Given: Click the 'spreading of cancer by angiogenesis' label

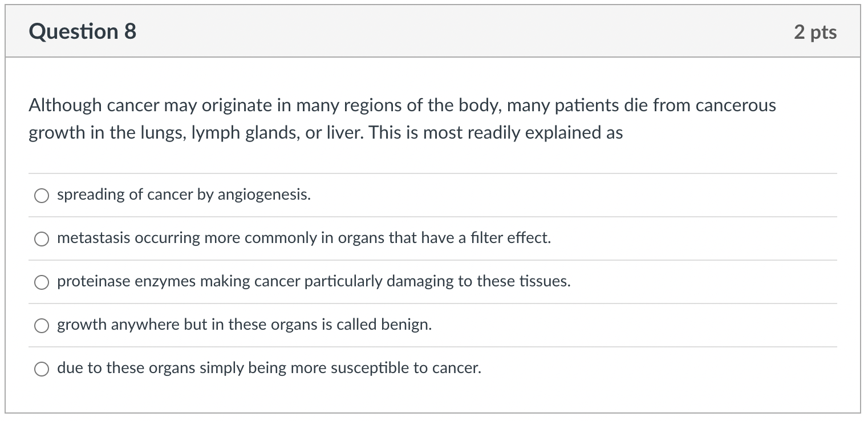Looking at the screenshot, I should [184, 195].
